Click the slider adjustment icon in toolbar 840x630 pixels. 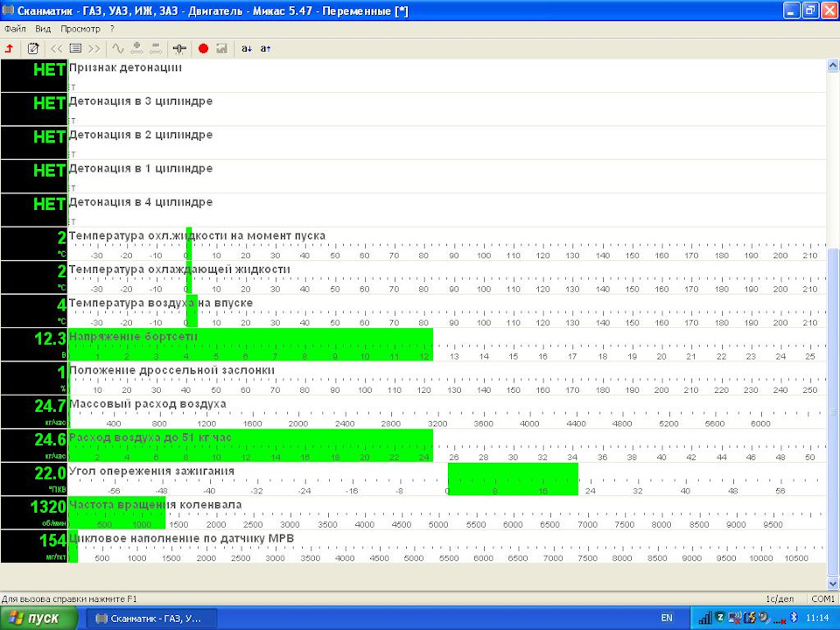pos(179,49)
